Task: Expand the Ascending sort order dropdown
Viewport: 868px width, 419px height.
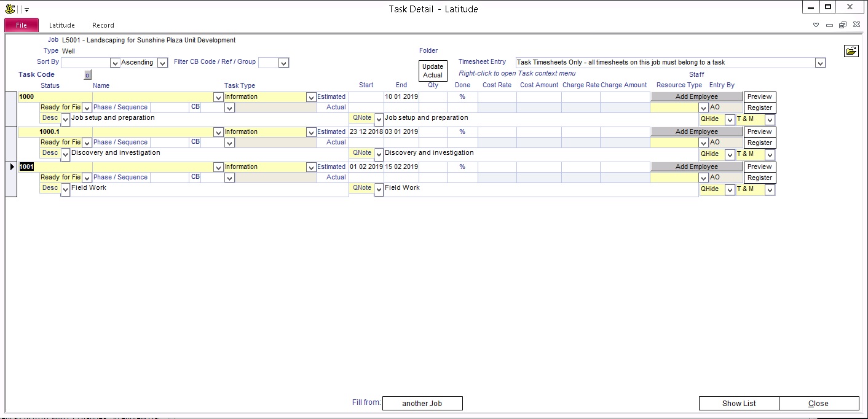Action: click(162, 63)
